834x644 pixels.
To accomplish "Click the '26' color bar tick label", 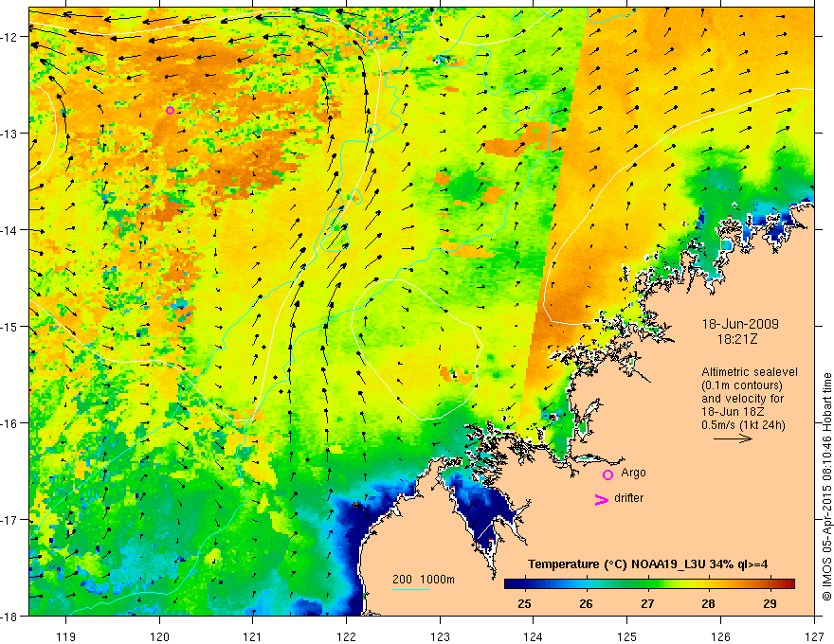I will click(586, 604).
